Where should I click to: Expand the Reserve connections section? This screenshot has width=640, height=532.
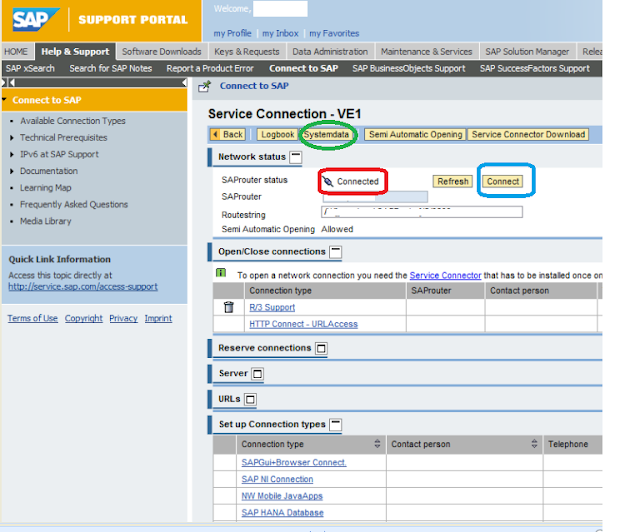click(321, 348)
